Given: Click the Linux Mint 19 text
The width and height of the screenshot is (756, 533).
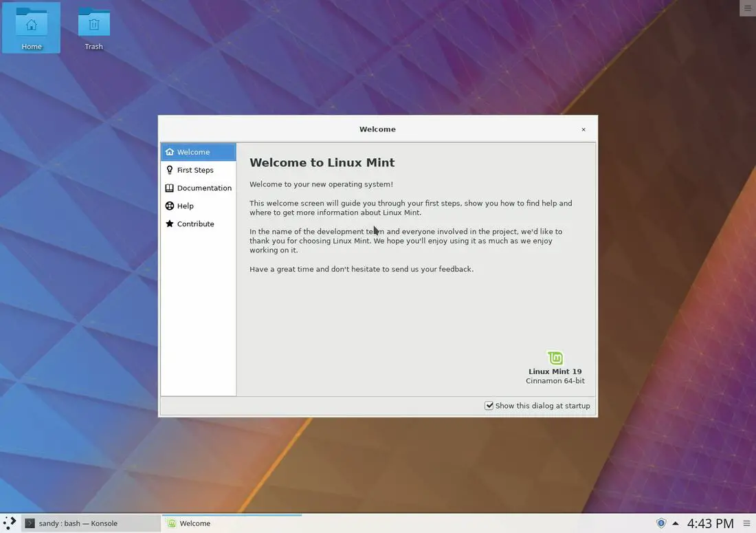Looking at the screenshot, I should [x=555, y=371].
